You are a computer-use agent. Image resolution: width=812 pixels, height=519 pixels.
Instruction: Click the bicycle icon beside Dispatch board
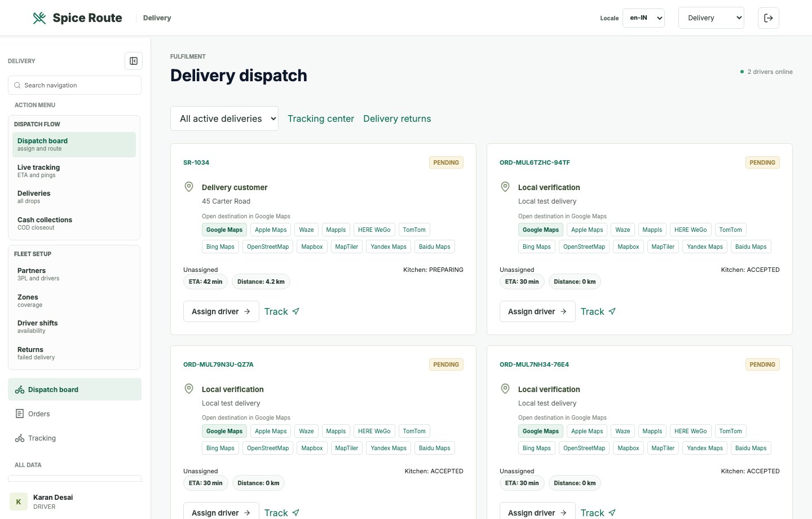pos(20,390)
